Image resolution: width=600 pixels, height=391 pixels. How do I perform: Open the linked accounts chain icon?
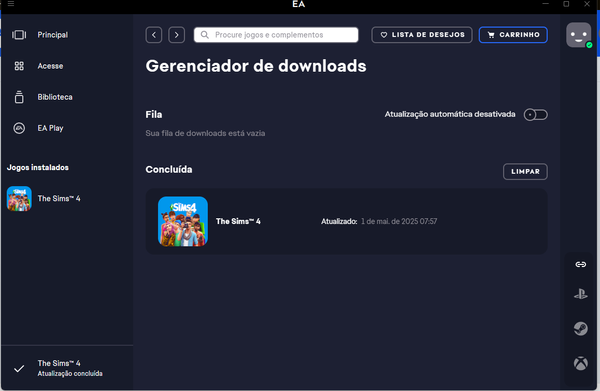coord(580,264)
